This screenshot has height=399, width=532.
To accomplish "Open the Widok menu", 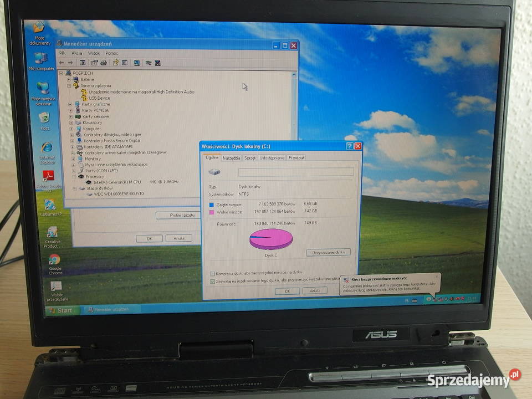I will pos(94,53).
